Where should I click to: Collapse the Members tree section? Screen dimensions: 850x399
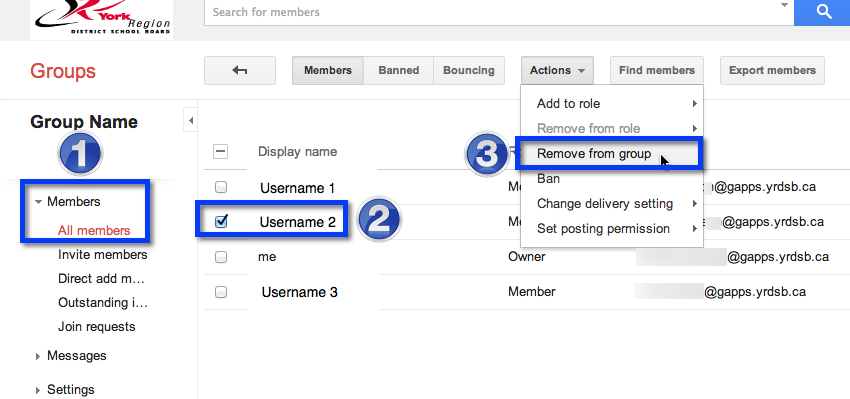coord(38,202)
